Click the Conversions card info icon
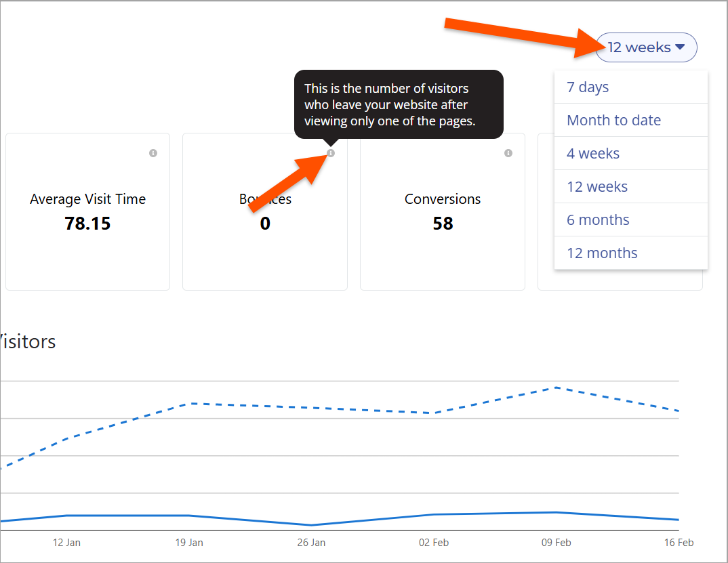This screenshot has width=728, height=563. [x=508, y=153]
